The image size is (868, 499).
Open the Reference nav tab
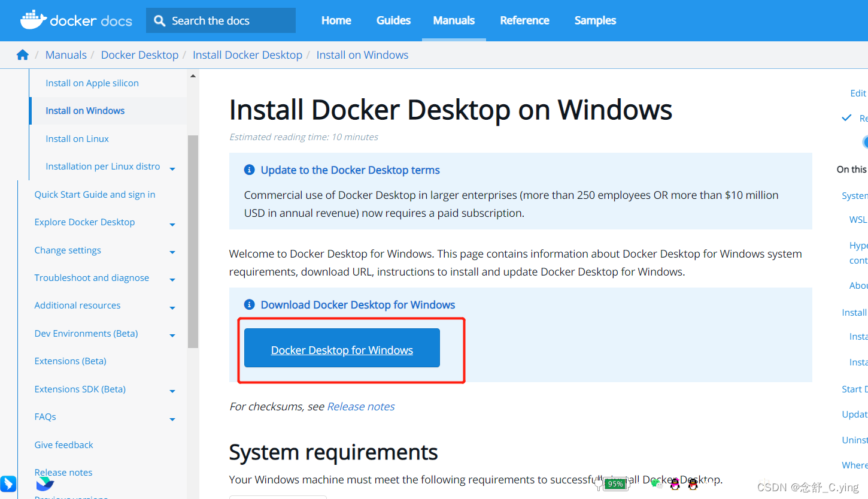[x=524, y=20]
